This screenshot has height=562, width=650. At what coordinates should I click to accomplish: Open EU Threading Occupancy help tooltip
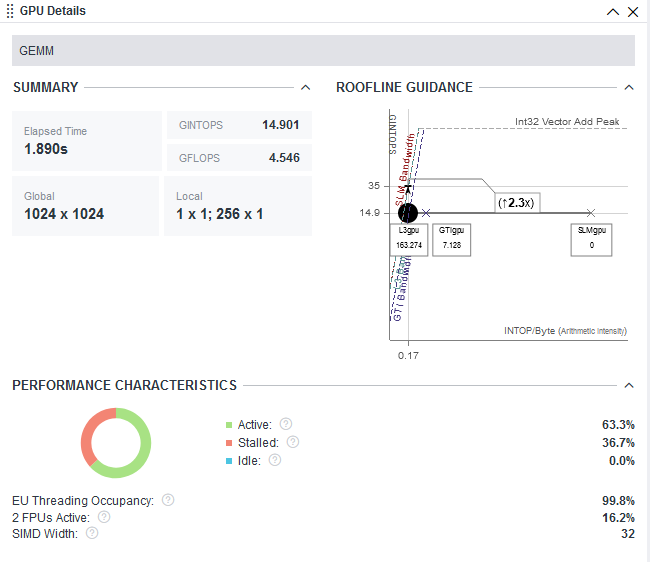coord(168,500)
